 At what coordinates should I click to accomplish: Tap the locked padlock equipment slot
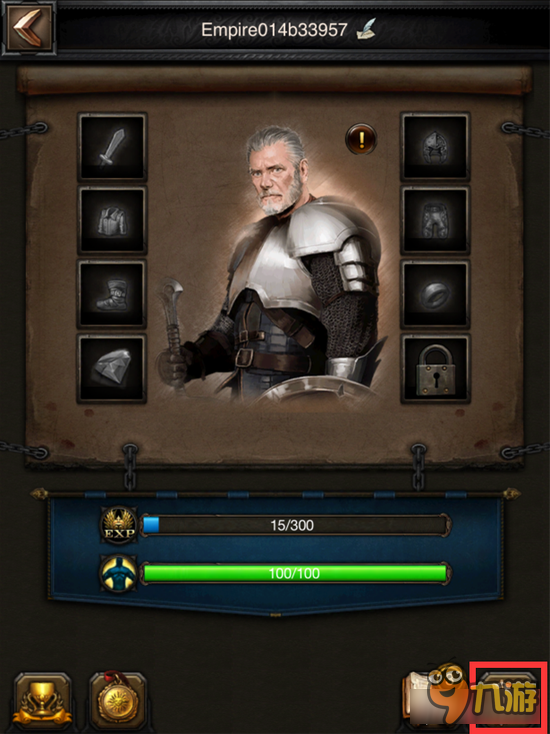(435, 368)
